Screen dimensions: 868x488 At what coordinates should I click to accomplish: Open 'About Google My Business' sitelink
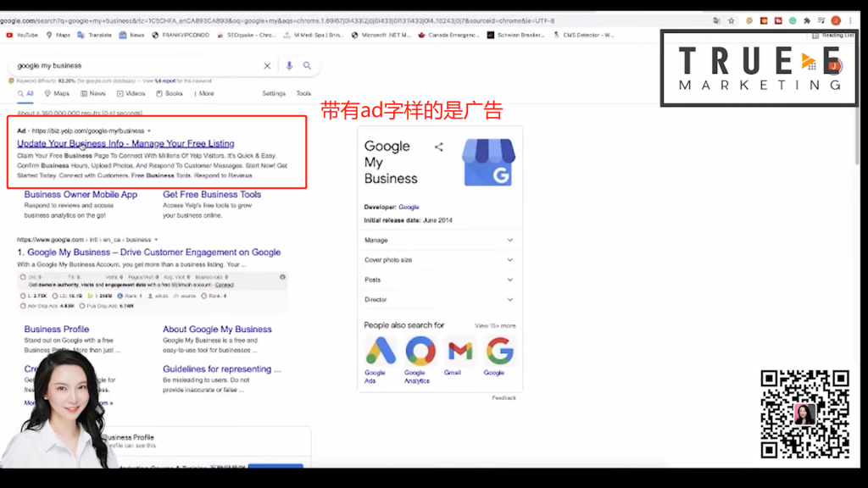coord(217,330)
